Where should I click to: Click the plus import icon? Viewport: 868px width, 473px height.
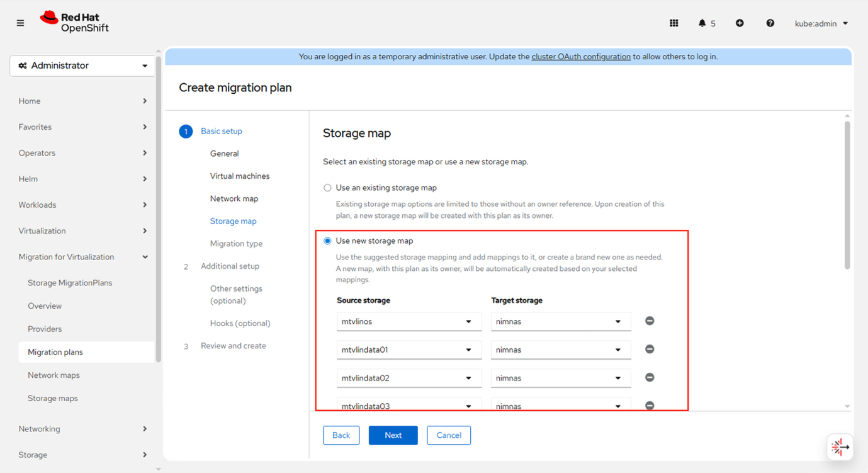tap(740, 23)
